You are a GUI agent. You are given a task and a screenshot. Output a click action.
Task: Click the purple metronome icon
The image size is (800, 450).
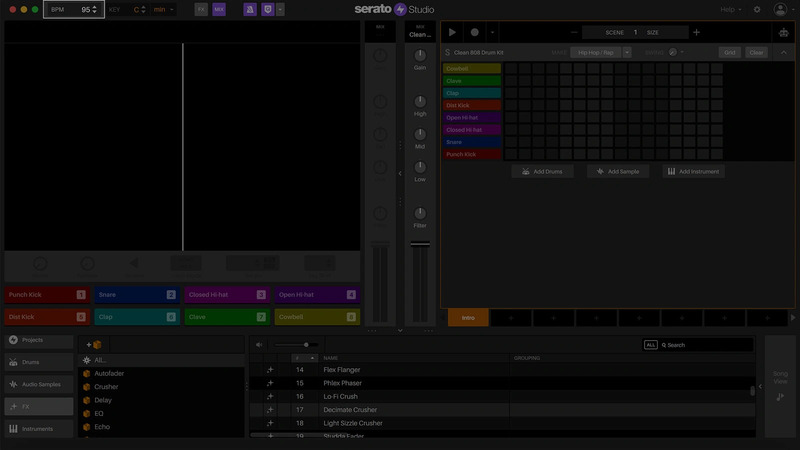click(248, 9)
